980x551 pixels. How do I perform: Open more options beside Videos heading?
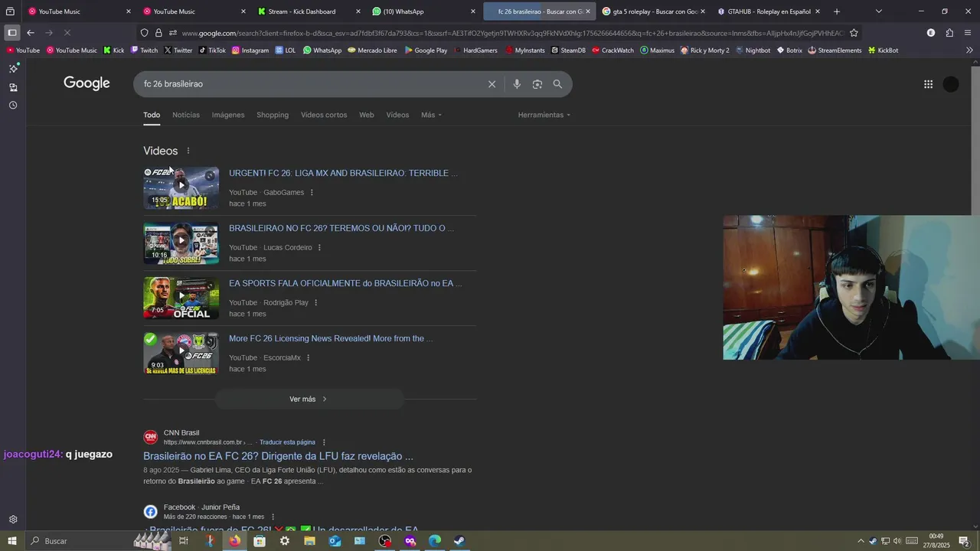point(188,151)
